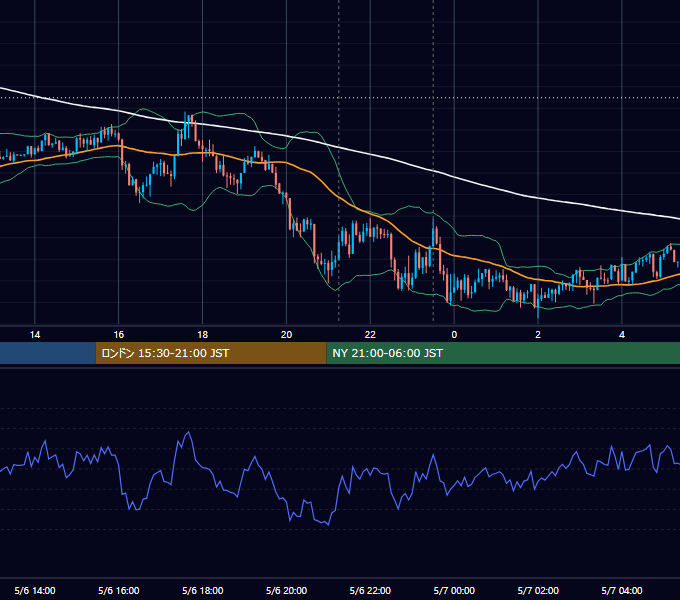Click the blue session band before London
680x600 pixels.
tap(48, 353)
